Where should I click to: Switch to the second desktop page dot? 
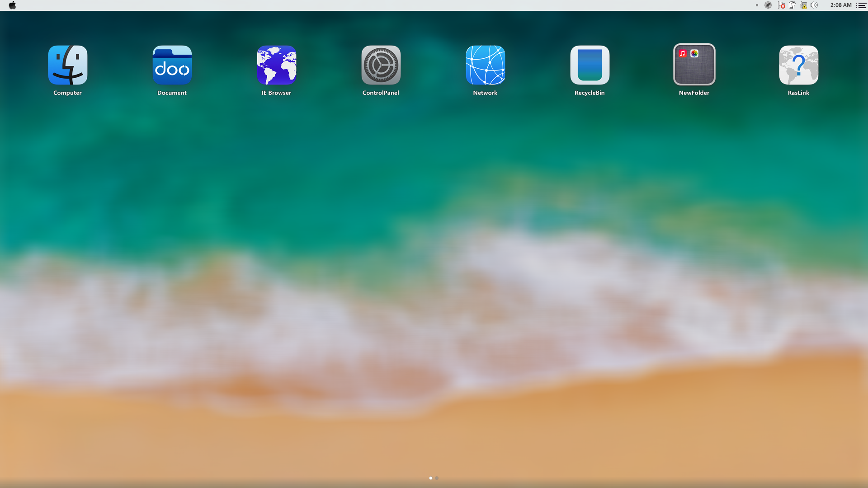(x=437, y=478)
